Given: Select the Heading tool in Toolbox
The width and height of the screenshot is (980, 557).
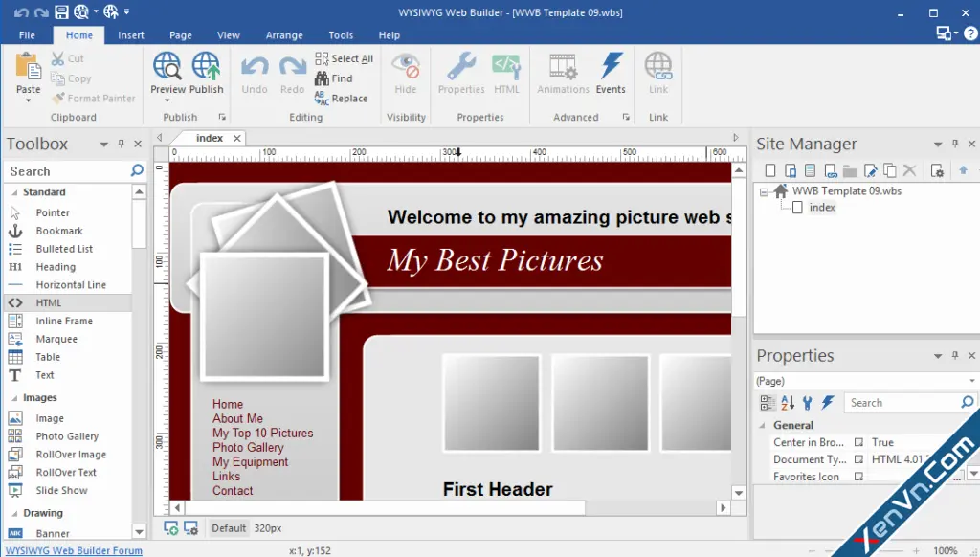Looking at the screenshot, I should point(55,267).
